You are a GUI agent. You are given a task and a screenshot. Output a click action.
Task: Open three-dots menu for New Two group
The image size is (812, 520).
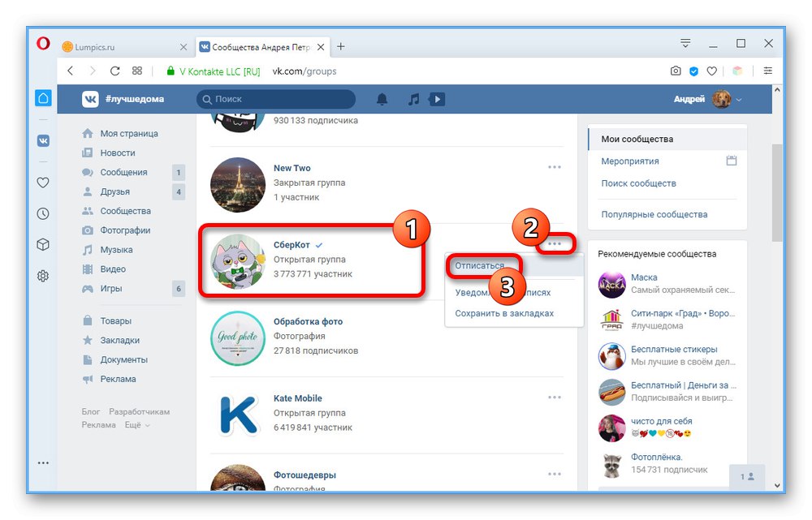[x=555, y=167]
